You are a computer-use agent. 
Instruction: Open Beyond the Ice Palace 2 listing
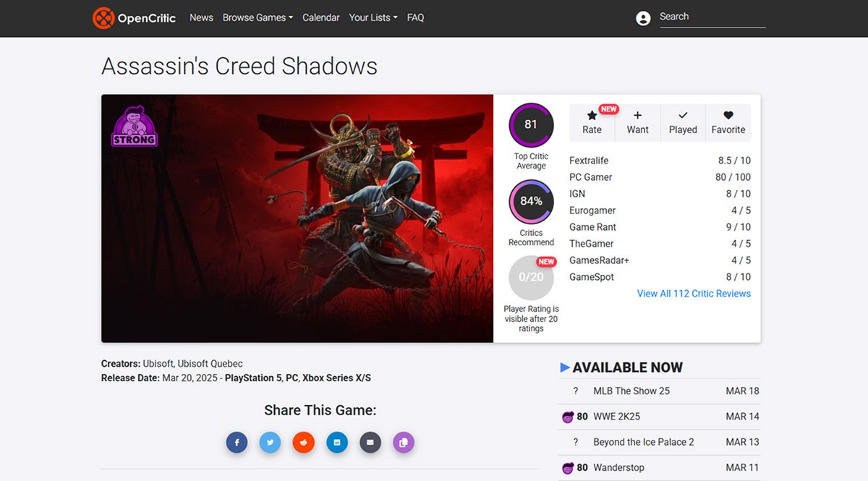coord(644,442)
